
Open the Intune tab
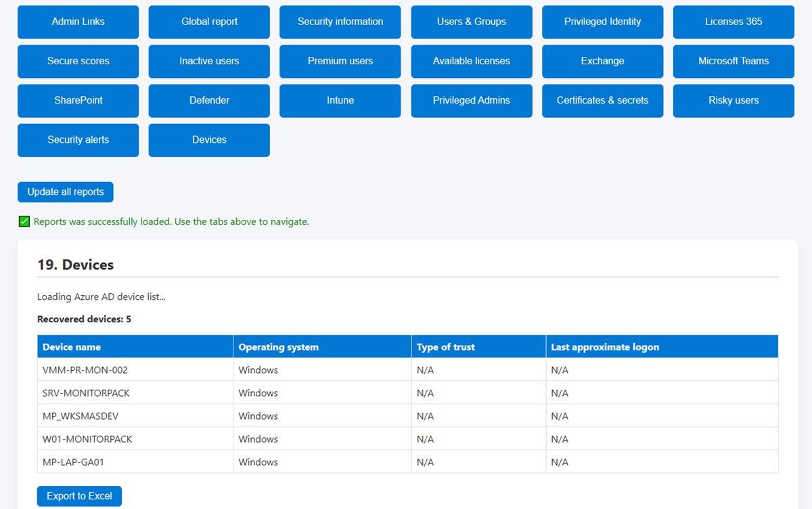coord(340,100)
